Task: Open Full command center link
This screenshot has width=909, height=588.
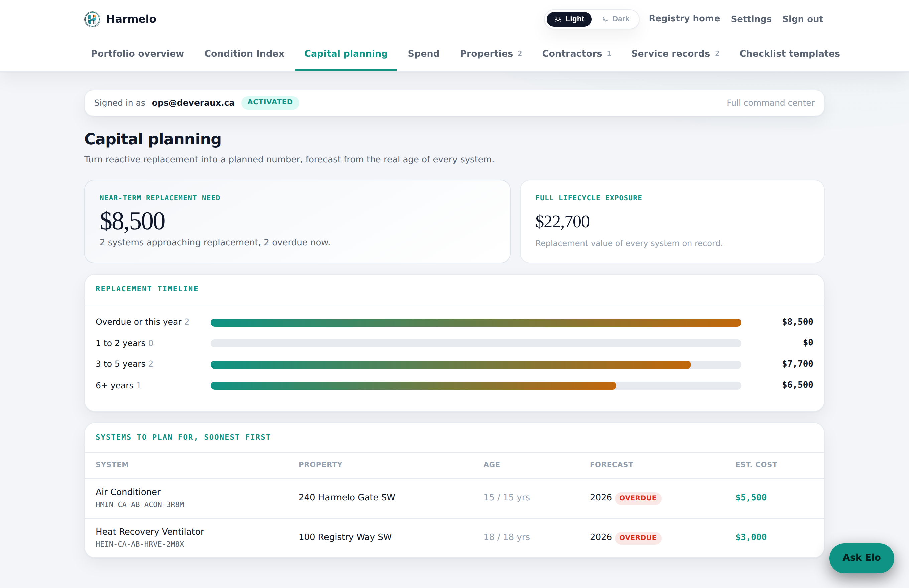Action: coord(770,103)
